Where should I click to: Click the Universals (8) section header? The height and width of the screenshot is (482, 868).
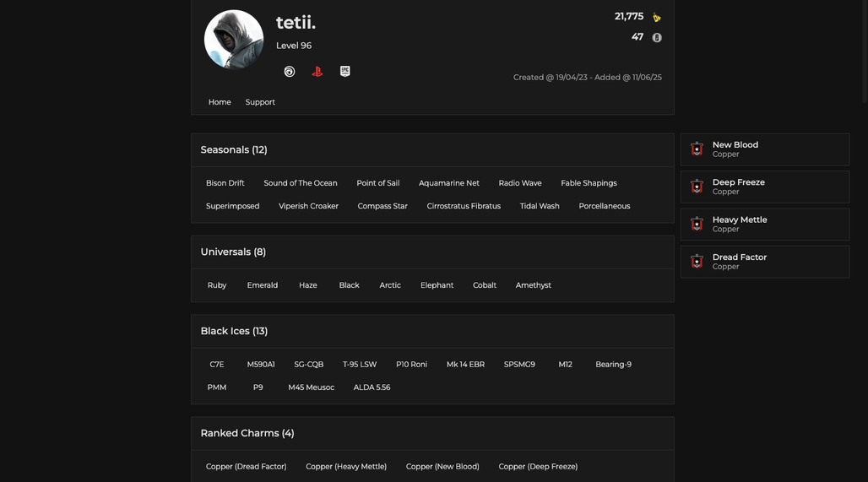[233, 252]
